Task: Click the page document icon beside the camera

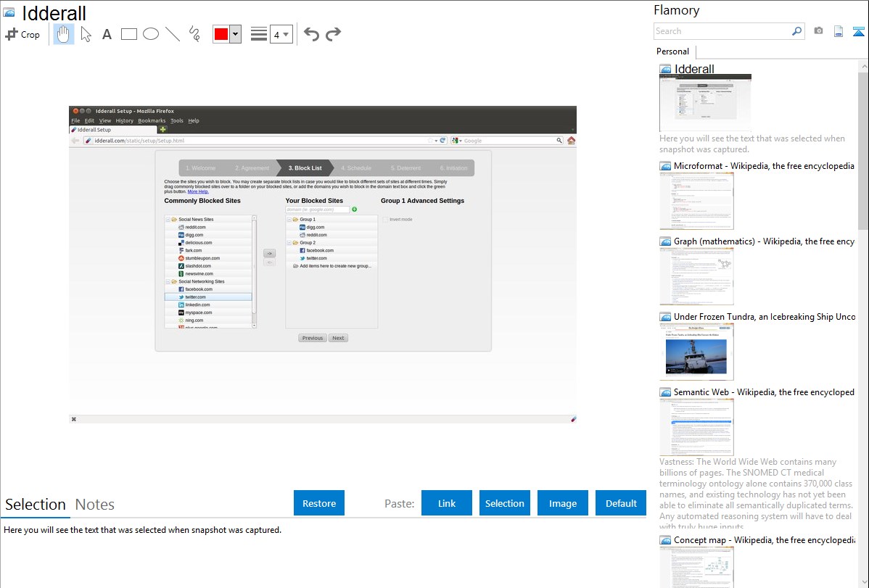Action: tap(839, 31)
